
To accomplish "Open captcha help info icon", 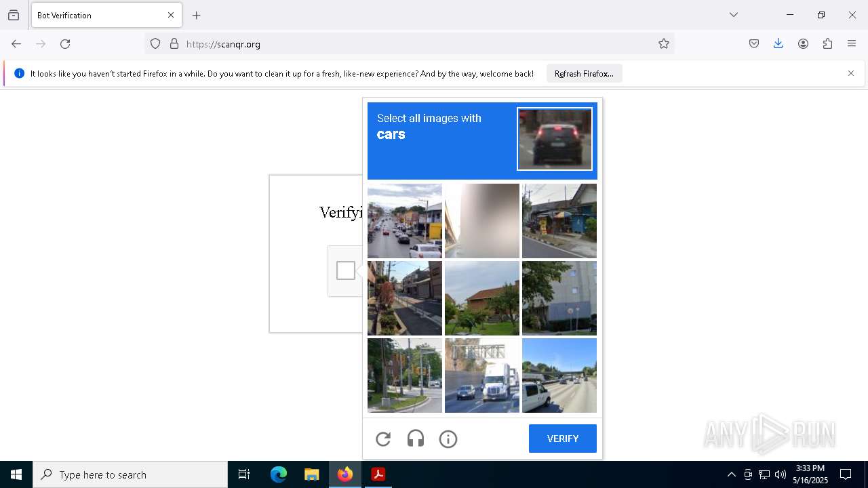I will click(x=448, y=439).
